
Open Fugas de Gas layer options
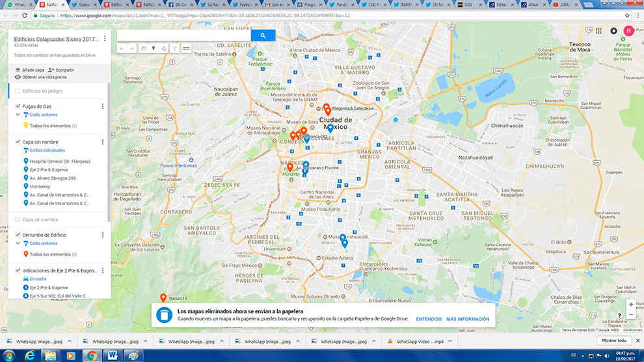(103, 106)
